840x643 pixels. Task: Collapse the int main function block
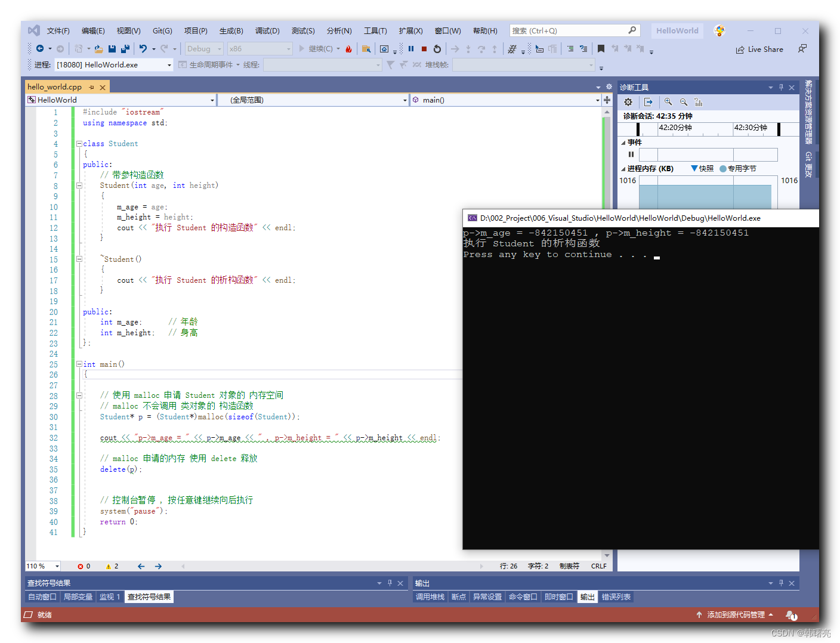79,364
